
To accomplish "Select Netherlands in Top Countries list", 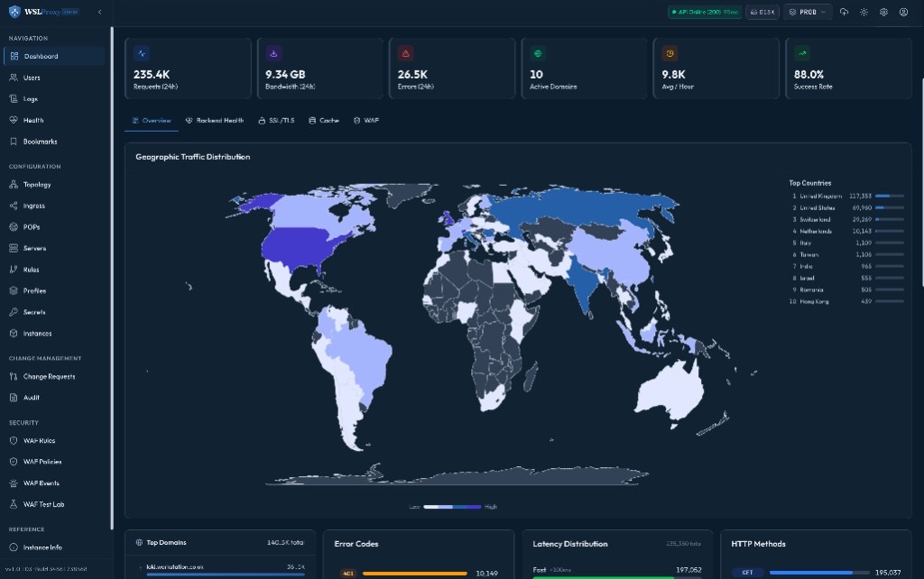I will click(846, 231).
